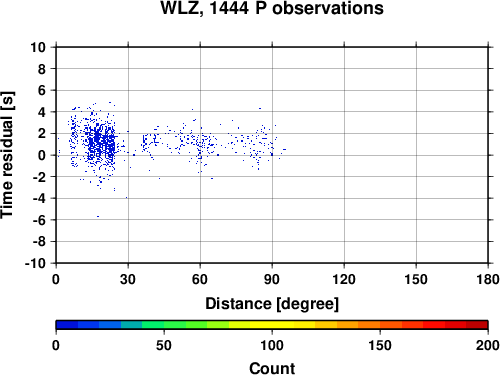
Task: Click the y-axis tick label '-8'
Action: 39,242
